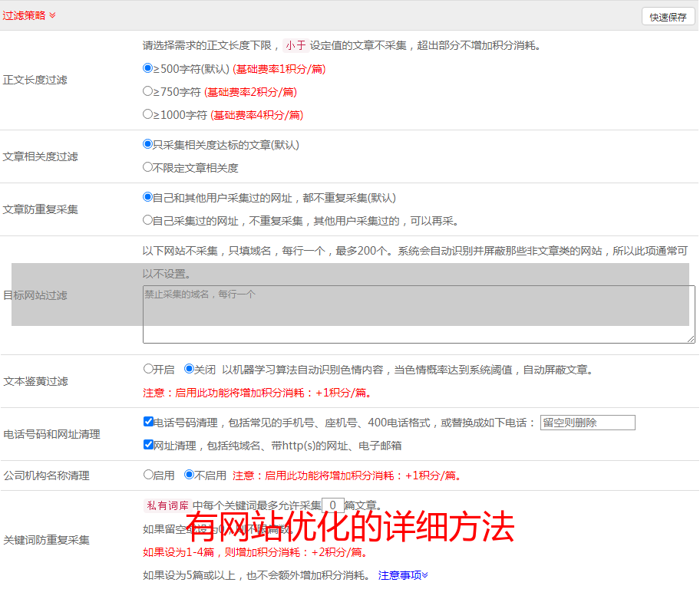Image resolution: width=700 pixels, height=589 pixels.
Task: Select ≥1000字符 length option
Action: click(x=148, y=114)
